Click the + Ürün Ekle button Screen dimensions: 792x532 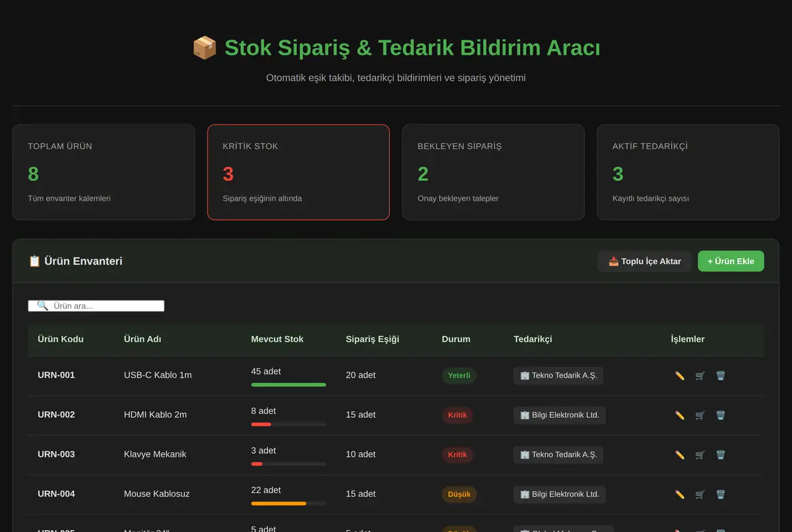(x=731, y=261)
